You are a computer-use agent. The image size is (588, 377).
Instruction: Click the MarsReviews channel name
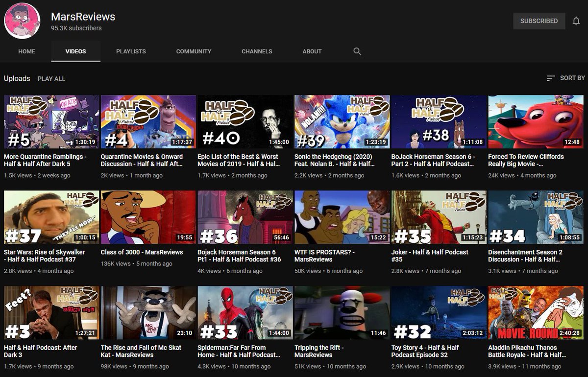click(83, 16)
